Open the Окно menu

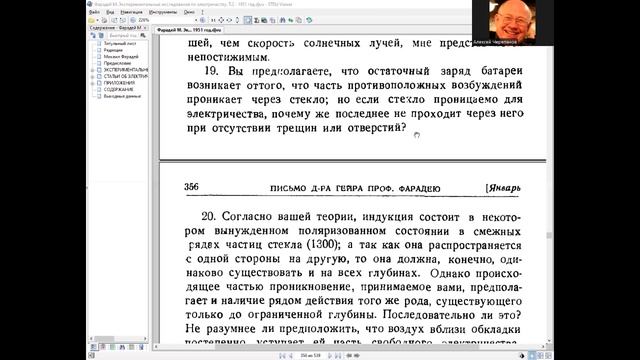pyautogui.click(x=189, y=12)
